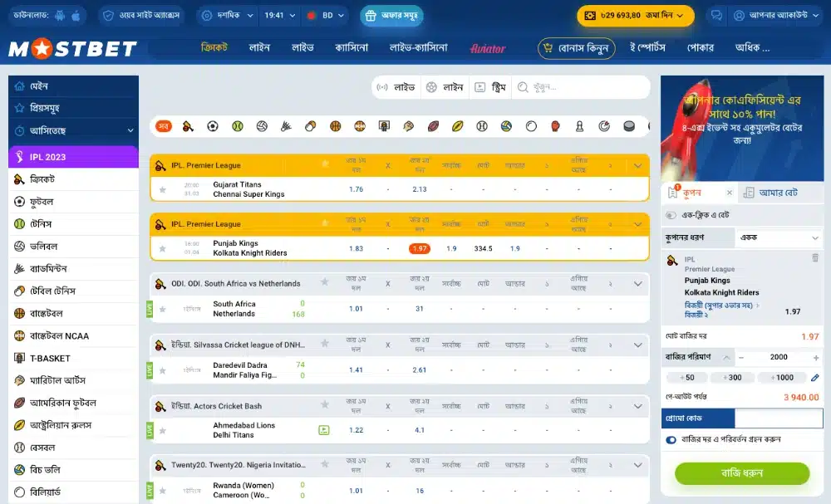
Task: Download the iOS app via the Apple icon
Action: 76,15
